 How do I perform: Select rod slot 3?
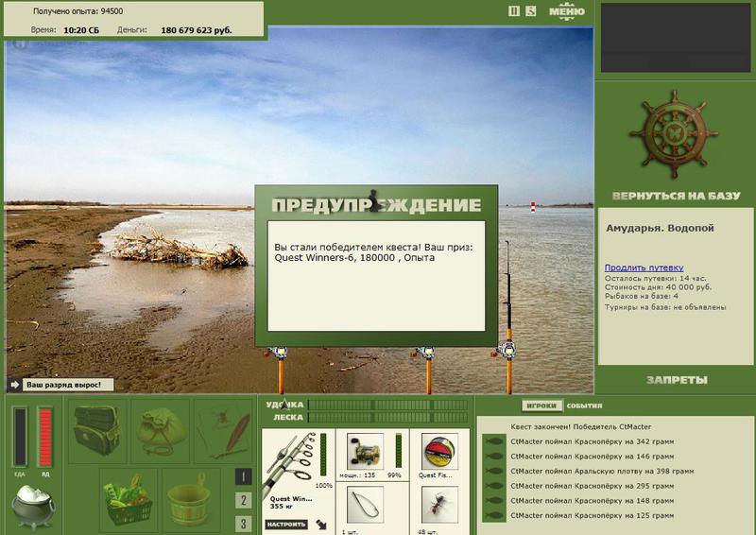pyautogui.click(x=244, y=524)
